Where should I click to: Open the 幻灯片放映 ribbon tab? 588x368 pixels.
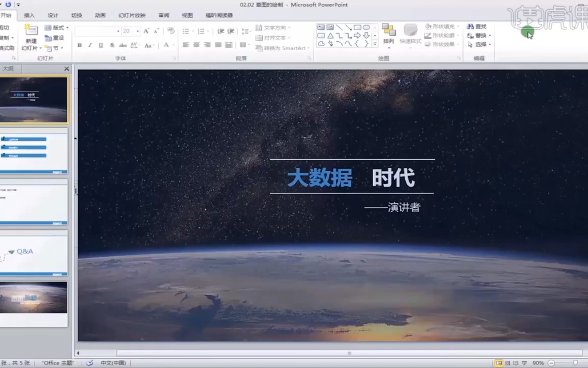132,15
